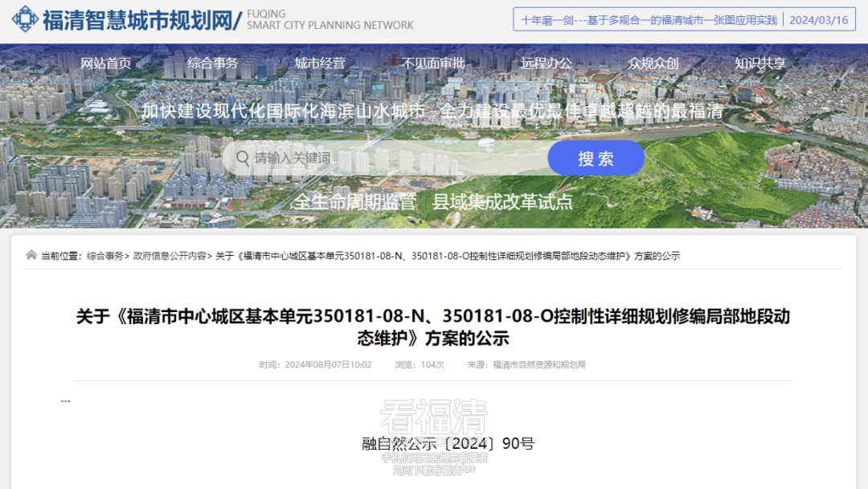Click the Fuqing Smart City Planning logo icon
Viewport: 868px width, 489px height.
point(25,19)
